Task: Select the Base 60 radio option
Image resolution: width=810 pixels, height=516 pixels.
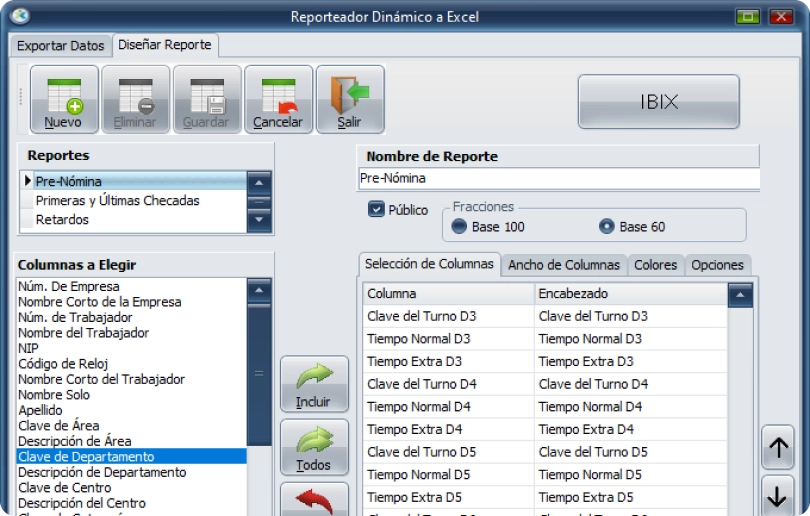Action: click(606, 227)
